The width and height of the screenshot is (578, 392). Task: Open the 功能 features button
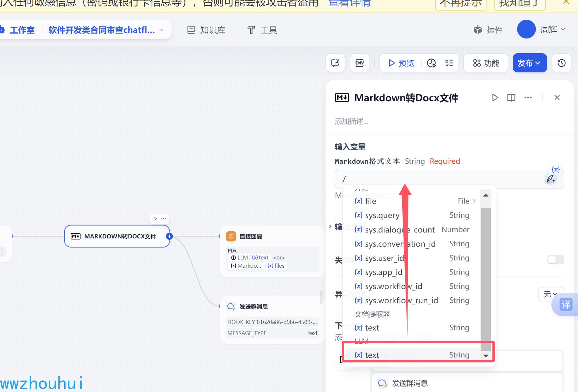(486, 63)
